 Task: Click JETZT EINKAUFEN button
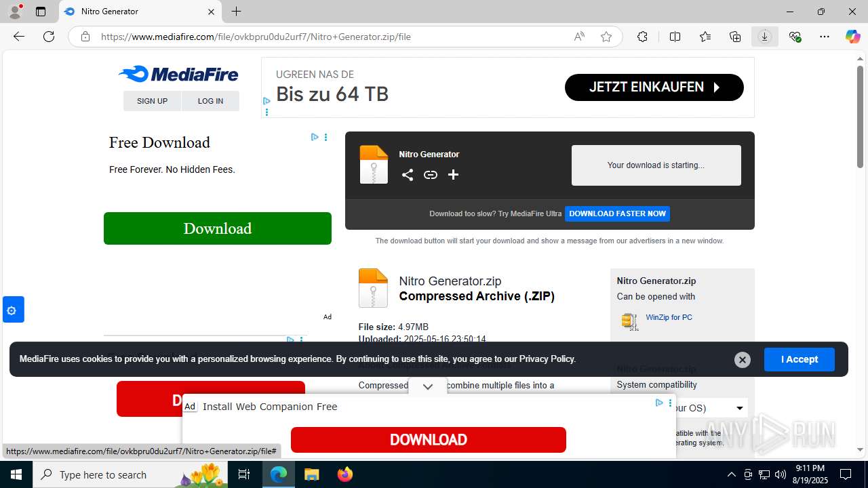(654, 87)
